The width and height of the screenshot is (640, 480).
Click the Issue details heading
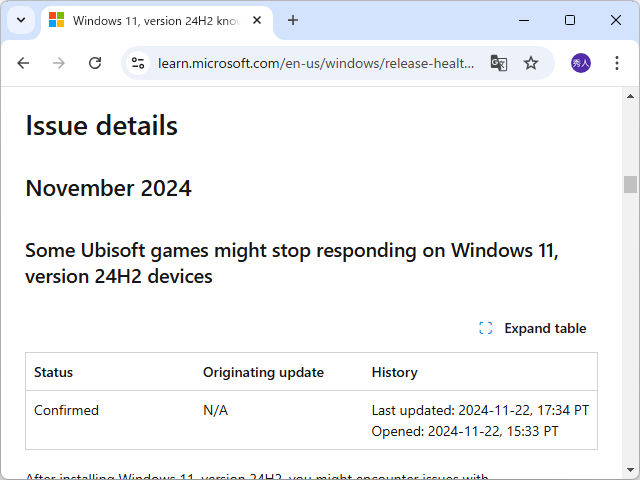click(x=102, y=125)
